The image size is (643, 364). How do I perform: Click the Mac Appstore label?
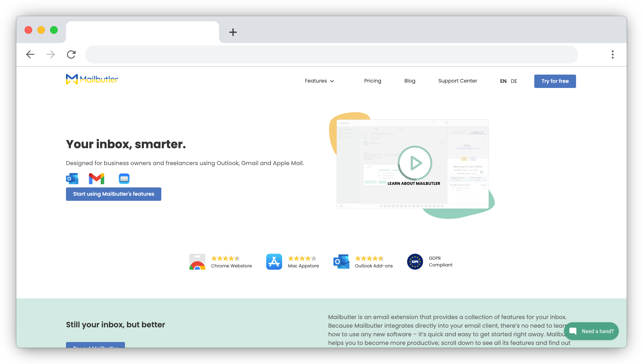click(303, 266)
